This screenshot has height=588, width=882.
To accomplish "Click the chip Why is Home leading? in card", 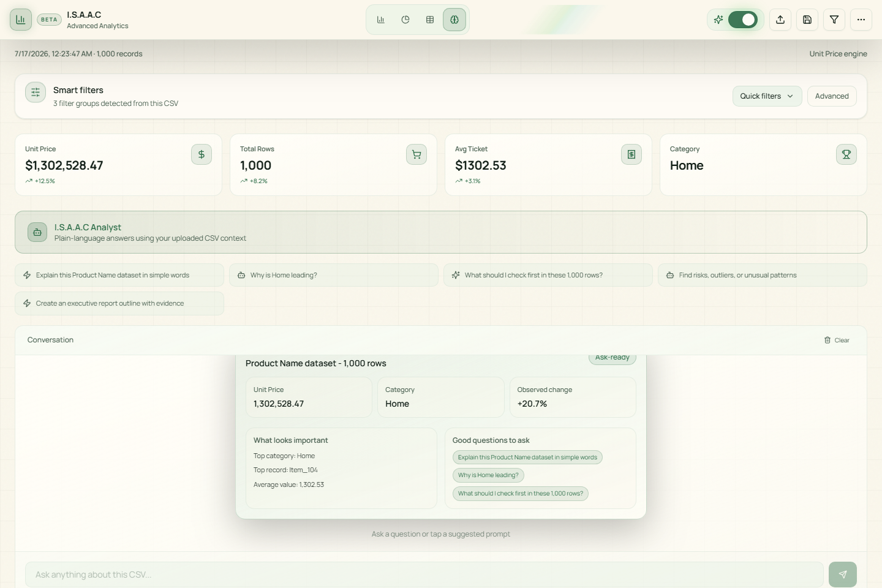I will click(488, 475).
